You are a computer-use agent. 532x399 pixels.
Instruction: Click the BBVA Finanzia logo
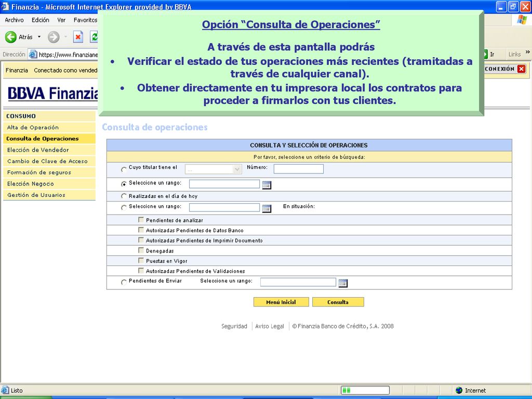click(52, 94)
